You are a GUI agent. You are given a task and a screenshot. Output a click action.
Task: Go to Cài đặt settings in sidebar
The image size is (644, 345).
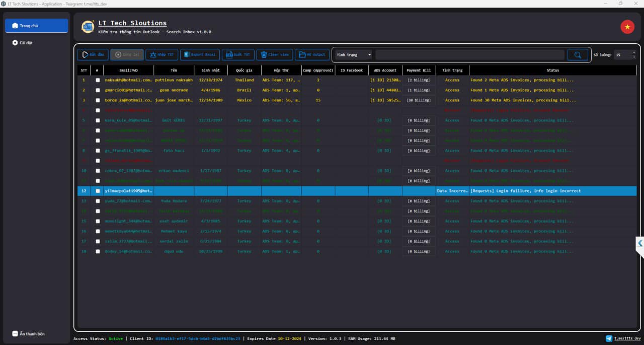[37, 43]
